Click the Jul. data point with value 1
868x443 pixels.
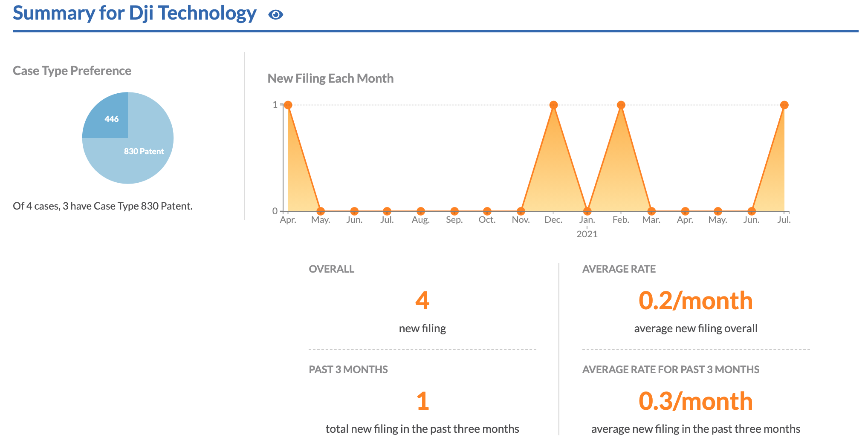[x=784, y=105]
